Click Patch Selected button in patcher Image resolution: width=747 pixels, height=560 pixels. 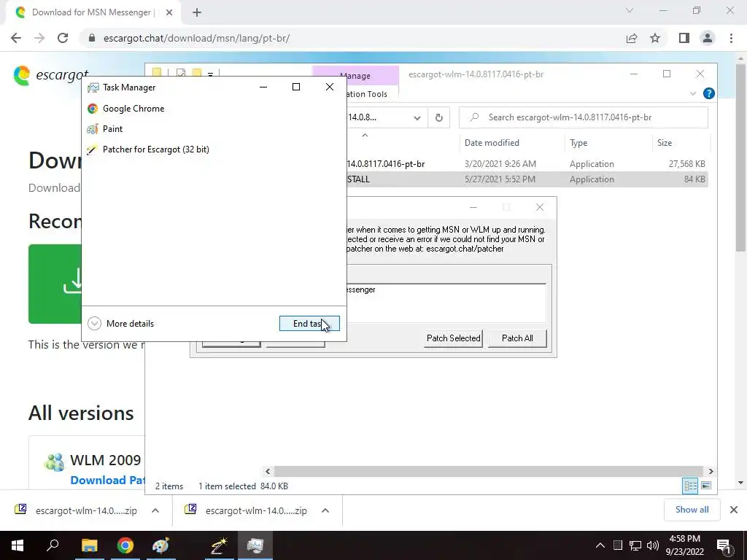coord(453,338)
